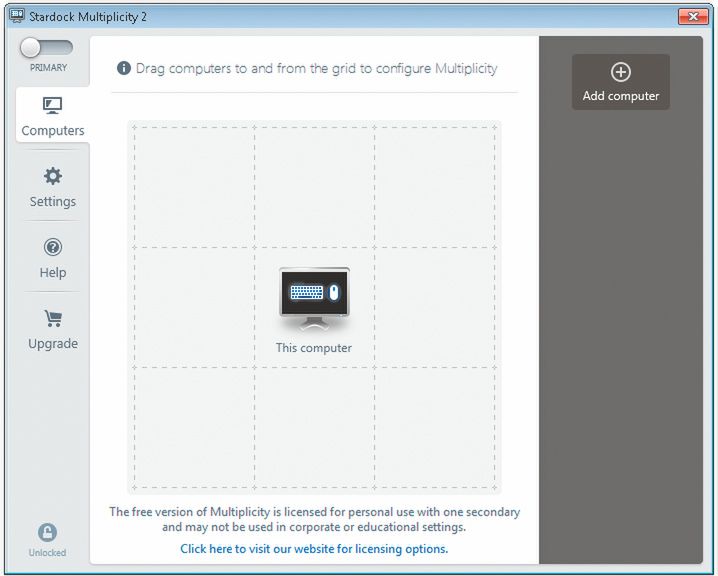Viewport: 718px width, 576px height.
Task: Click the info icon beside drag instructions
Action: (124, 68)
